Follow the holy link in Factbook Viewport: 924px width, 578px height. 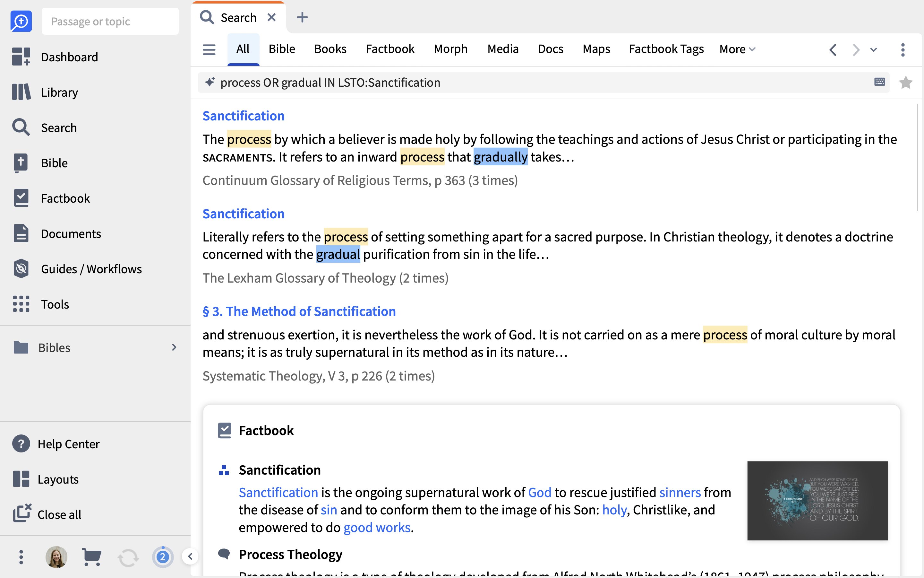click(x=614, y=510)
